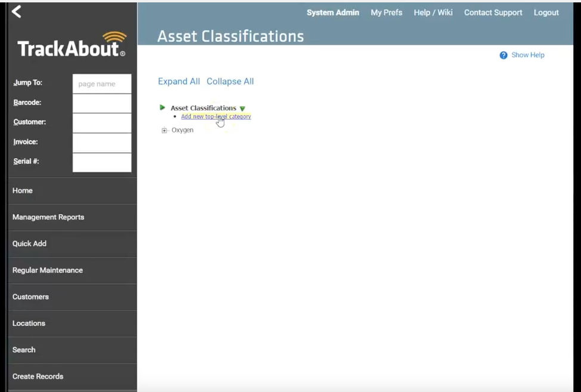Select Quick Add in the sidebar

coord(73,244)
